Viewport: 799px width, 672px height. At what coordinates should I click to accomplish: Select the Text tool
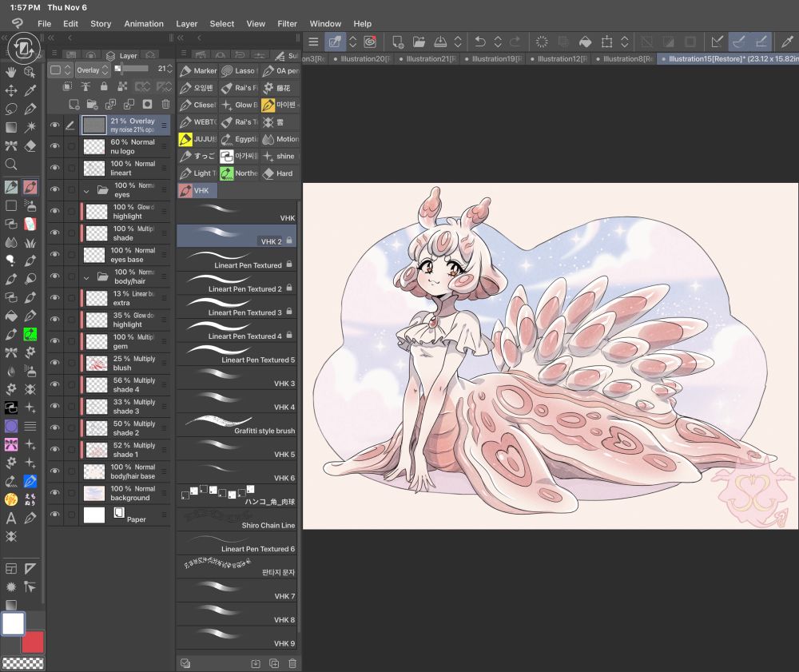[11, 518]
